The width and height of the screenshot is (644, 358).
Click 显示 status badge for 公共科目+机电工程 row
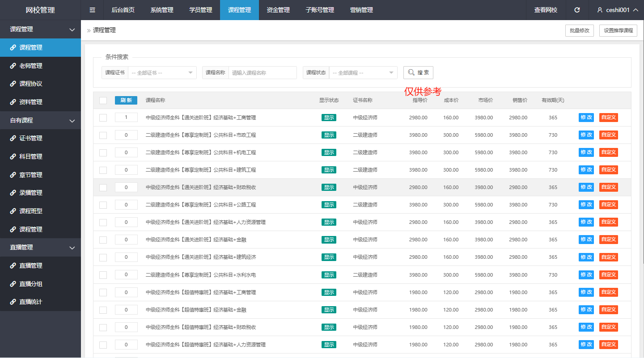click(x=329, y=152)
